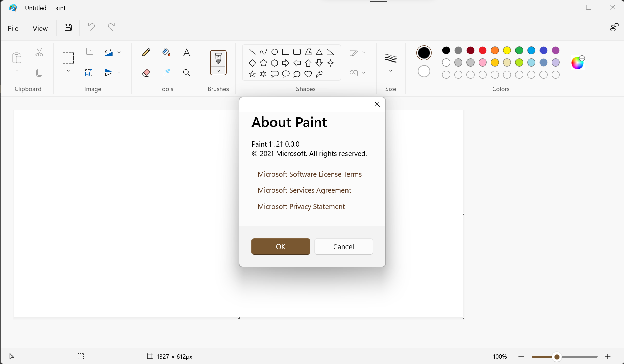
Task: Open Edit colors wheel
Action: (x=578, y=62)
